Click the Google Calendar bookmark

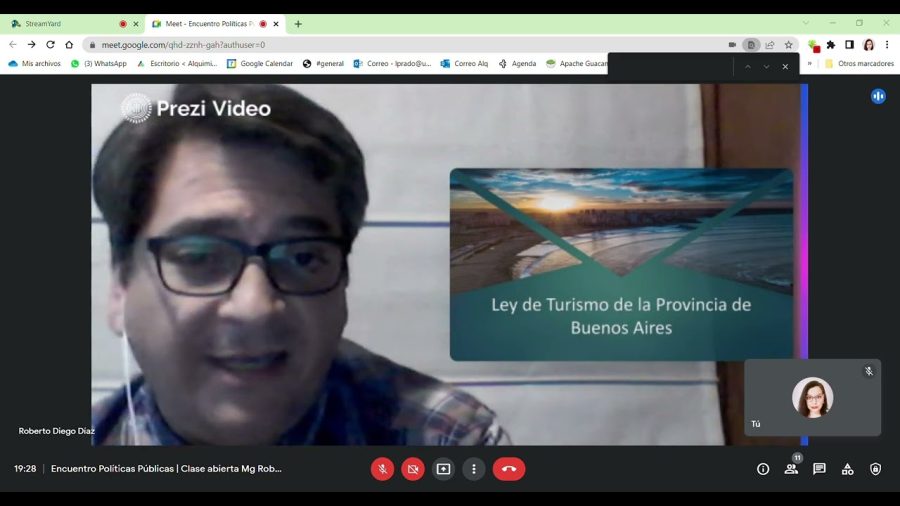[260, 64]
